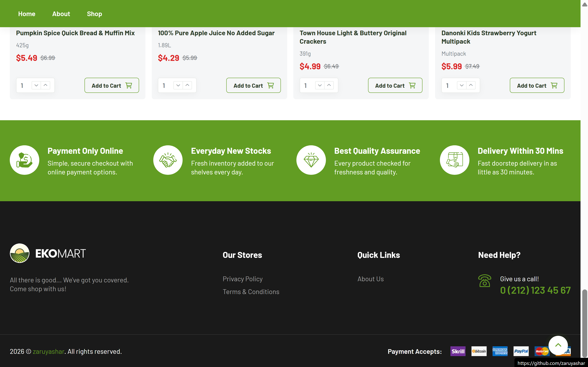Click the Ekomart logo in footer

[48, 253]
